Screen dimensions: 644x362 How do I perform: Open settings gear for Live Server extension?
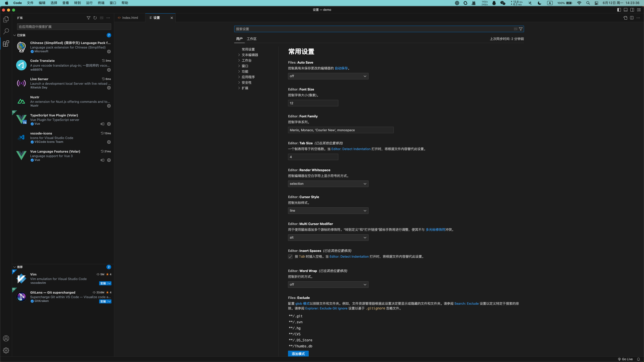pyautogui.click(x=108, y=88)
